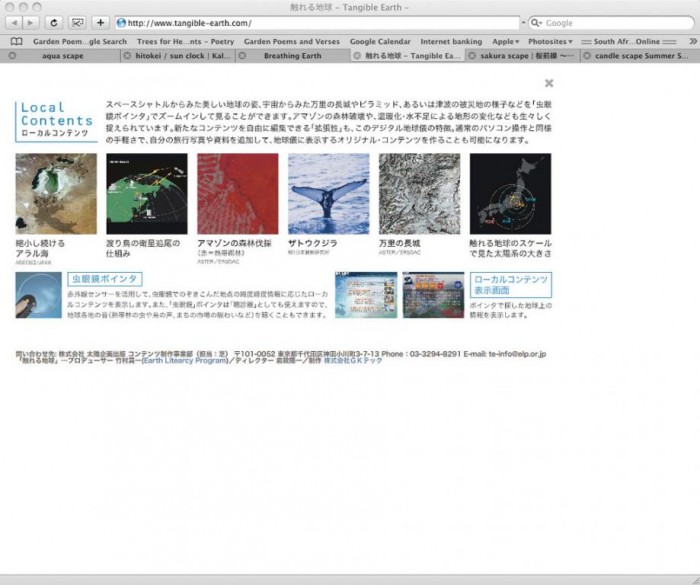Switch to the sakura scape tab
Viewport: 700px width, 585px height.
(x=523, y=56)
